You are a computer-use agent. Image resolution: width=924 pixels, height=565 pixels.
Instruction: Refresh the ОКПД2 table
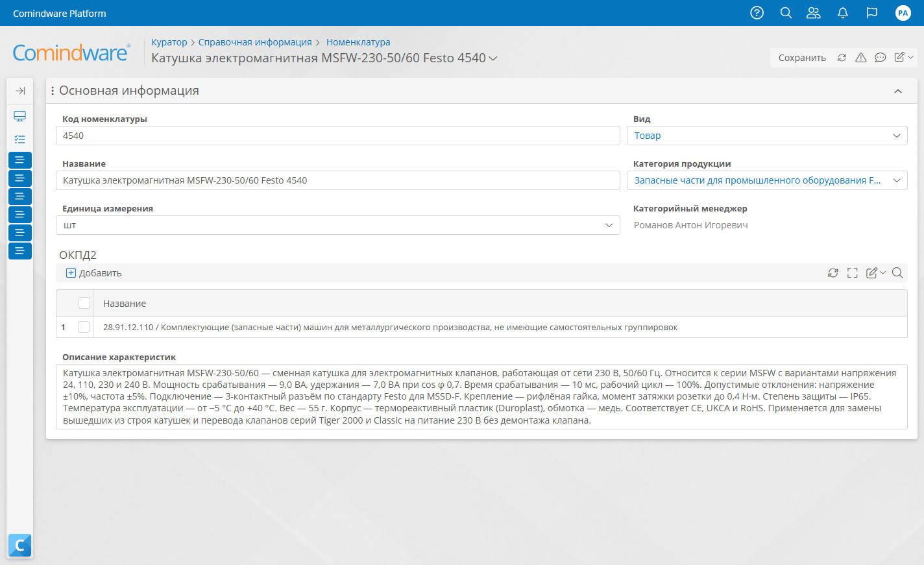click(833, 273)
